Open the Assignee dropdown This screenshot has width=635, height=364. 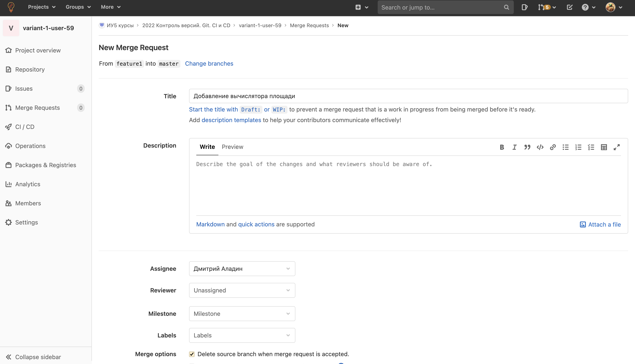(242, 269)
